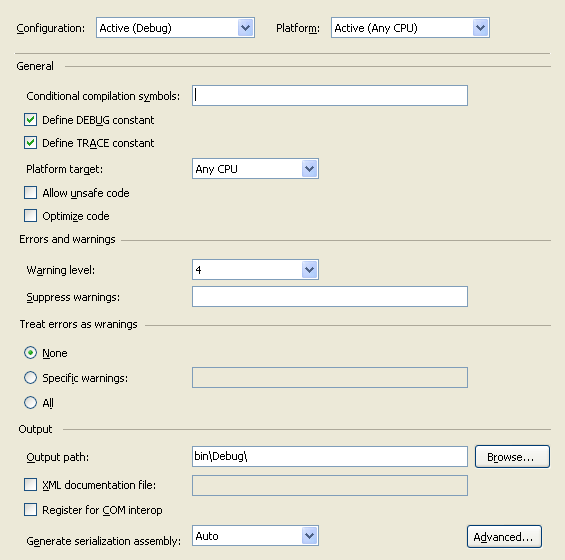
Task: Expand Generate serialization assembly dropdown
Action: click(x=255, y=536)
